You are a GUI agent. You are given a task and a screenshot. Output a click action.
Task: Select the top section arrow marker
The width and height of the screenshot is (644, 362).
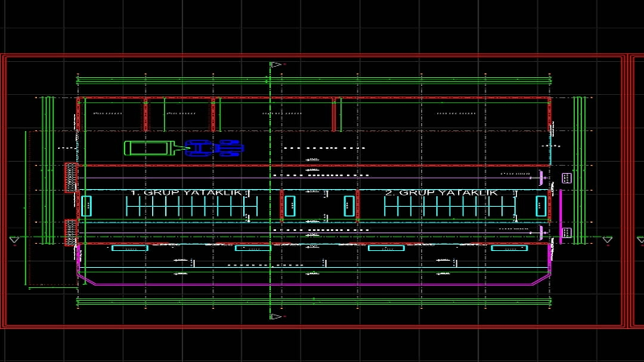(276, 64)
